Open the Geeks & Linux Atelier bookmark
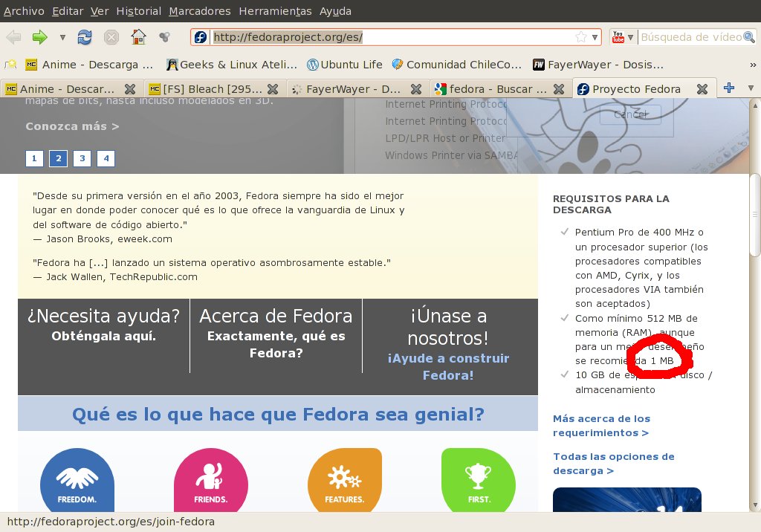This screenshot has width=761, height=532. [232, 65]
